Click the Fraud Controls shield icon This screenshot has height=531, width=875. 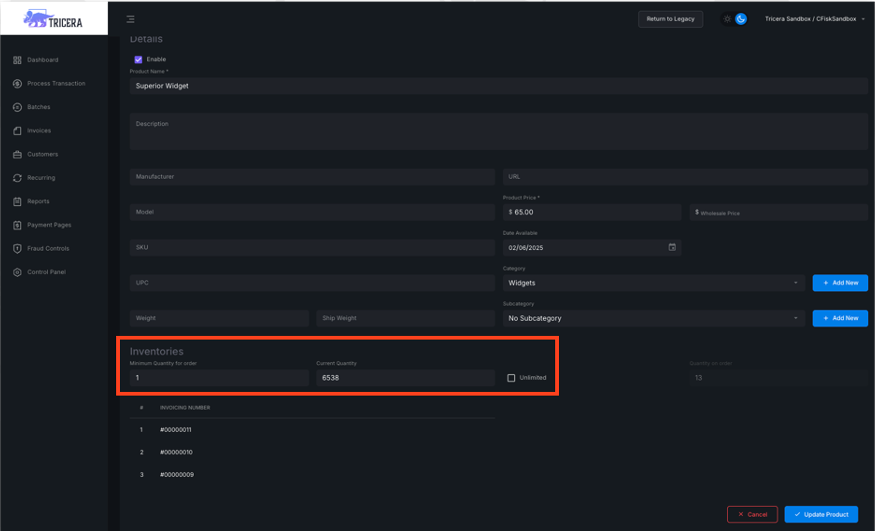coord(17,249)
